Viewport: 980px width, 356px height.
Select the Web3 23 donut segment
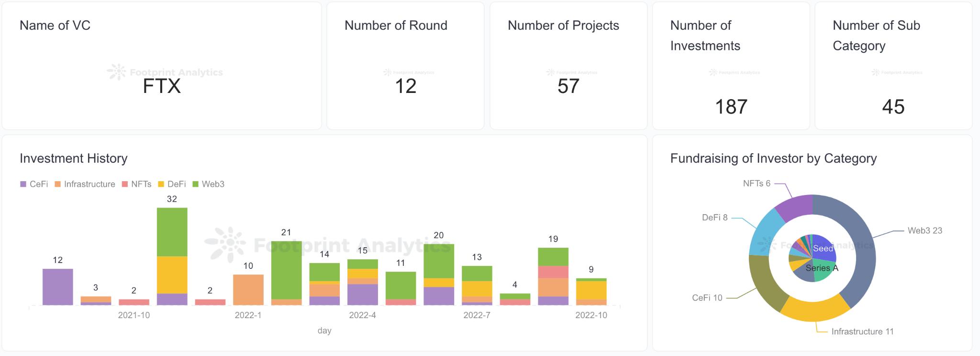[857, 249]
